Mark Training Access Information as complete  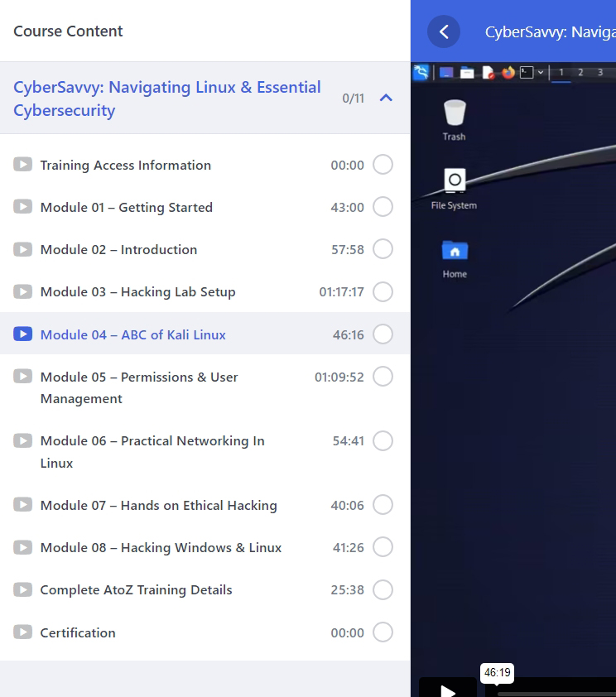[383, 165]
